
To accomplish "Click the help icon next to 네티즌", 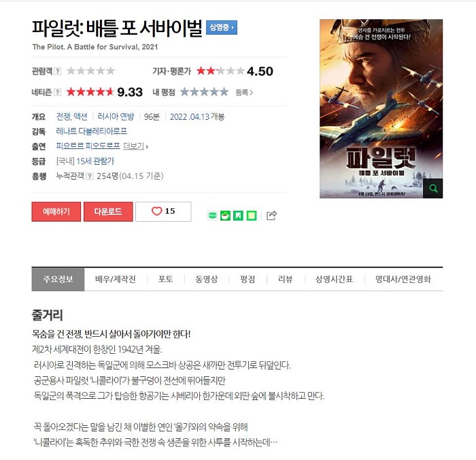I will [x=57, y=92].
